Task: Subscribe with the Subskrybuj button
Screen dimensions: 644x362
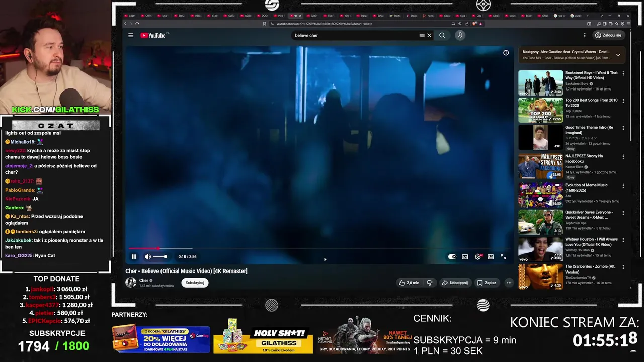Action: [x=195, y=283]
